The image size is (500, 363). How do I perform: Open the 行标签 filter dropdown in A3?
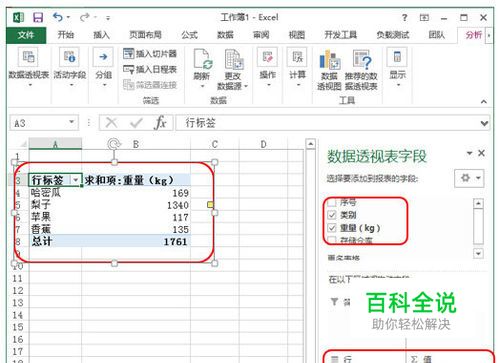tap(76, 180)
